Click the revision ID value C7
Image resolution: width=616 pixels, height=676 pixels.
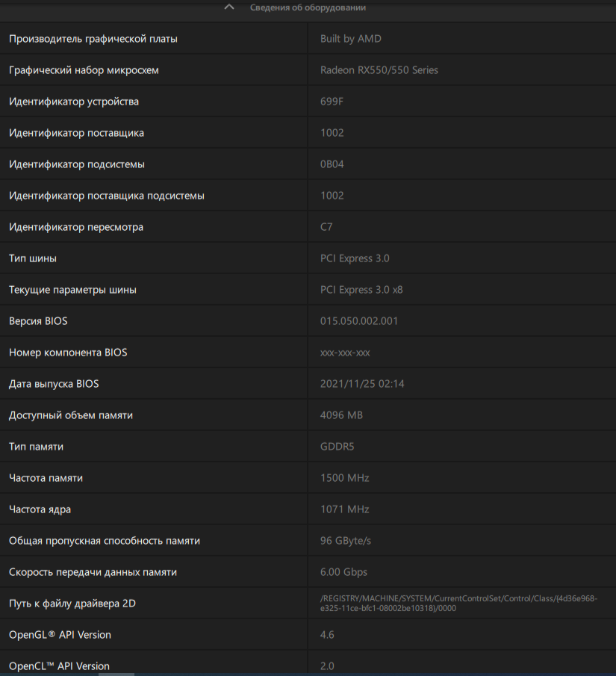[x=326, y=227]
